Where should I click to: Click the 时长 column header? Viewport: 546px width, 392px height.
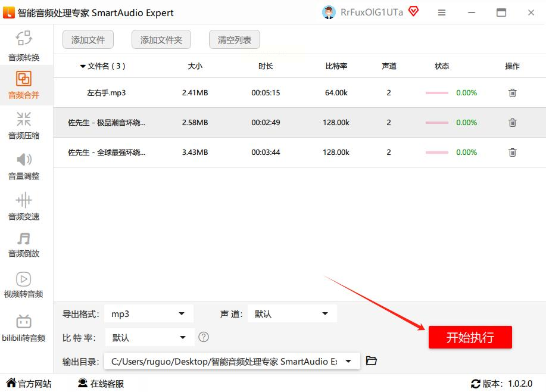tap(266, 66)
